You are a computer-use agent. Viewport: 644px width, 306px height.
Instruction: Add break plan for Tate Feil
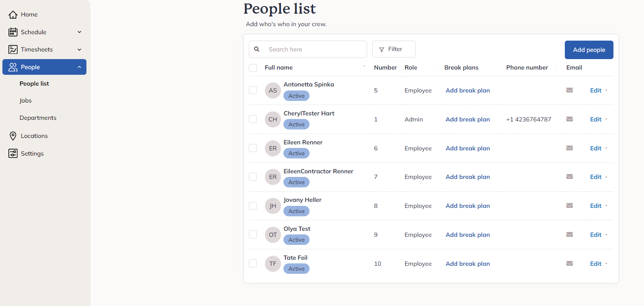(x=468, y=264)
